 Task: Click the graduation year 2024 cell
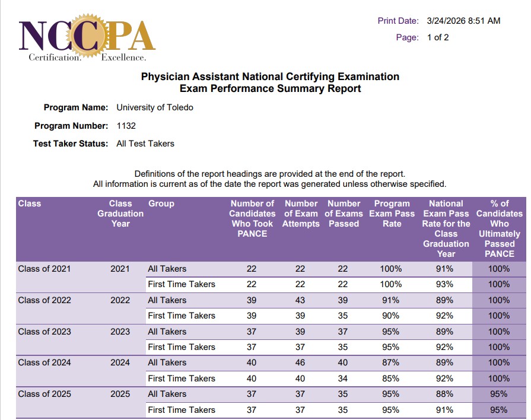tap(120, 362)
